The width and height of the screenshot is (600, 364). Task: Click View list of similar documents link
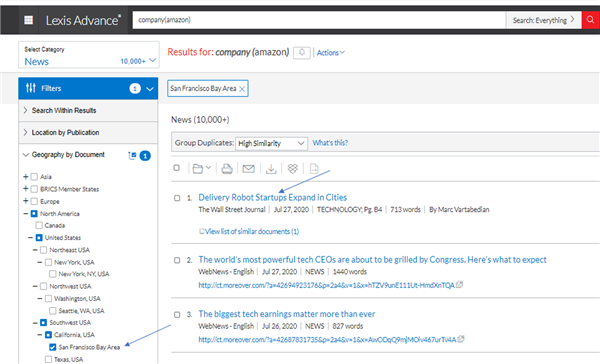tap(252, 231)
